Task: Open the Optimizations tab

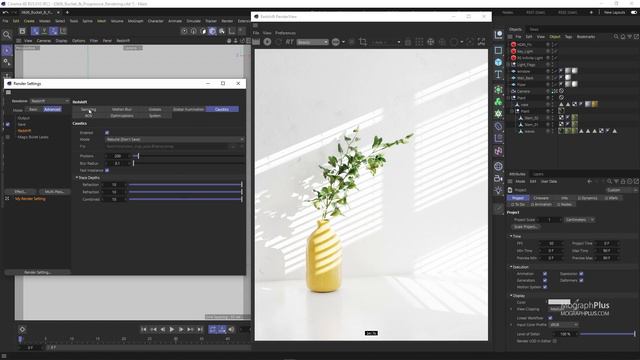Action: click(x=122, y=116)
